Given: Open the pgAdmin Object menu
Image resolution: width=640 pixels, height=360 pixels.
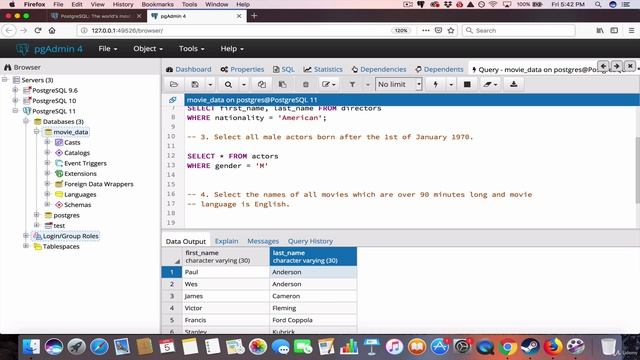Looking at the screenshot, I should pyautogui.click(x=148, y=49).
